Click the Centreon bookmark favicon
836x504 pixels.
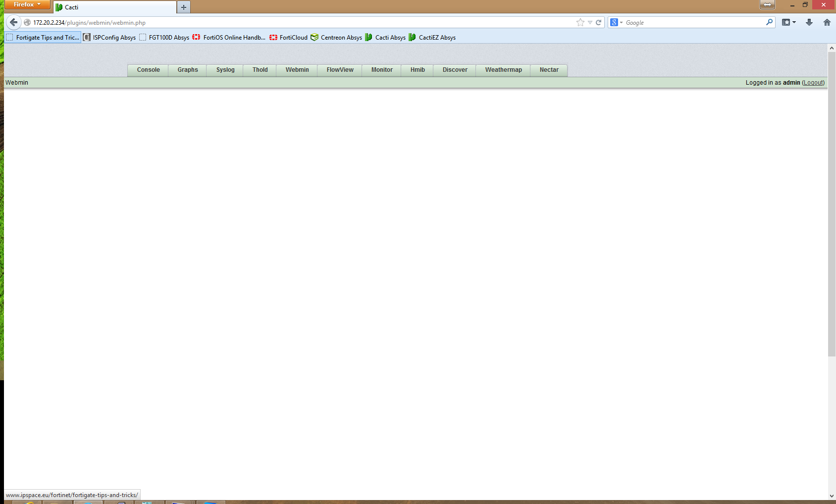314,37
